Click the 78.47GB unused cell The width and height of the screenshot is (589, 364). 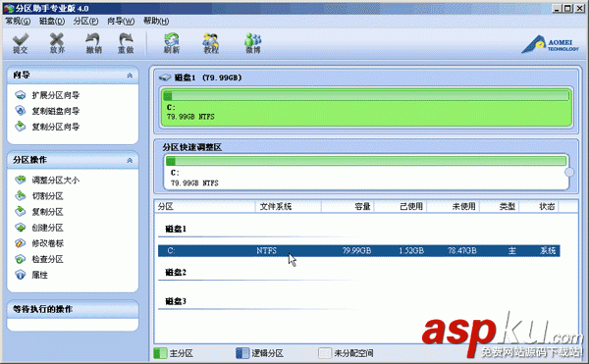click(462, 250)
